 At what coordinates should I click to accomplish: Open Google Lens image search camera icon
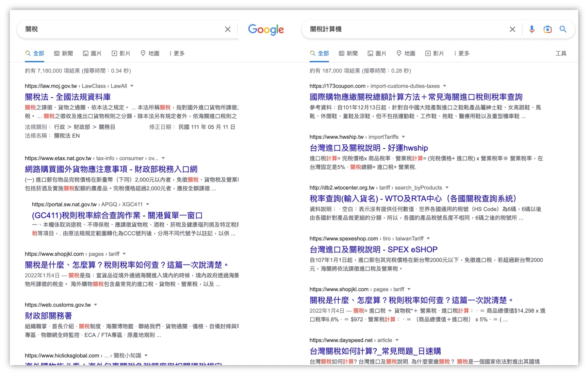pyautogui.click(x=547, y=29)
